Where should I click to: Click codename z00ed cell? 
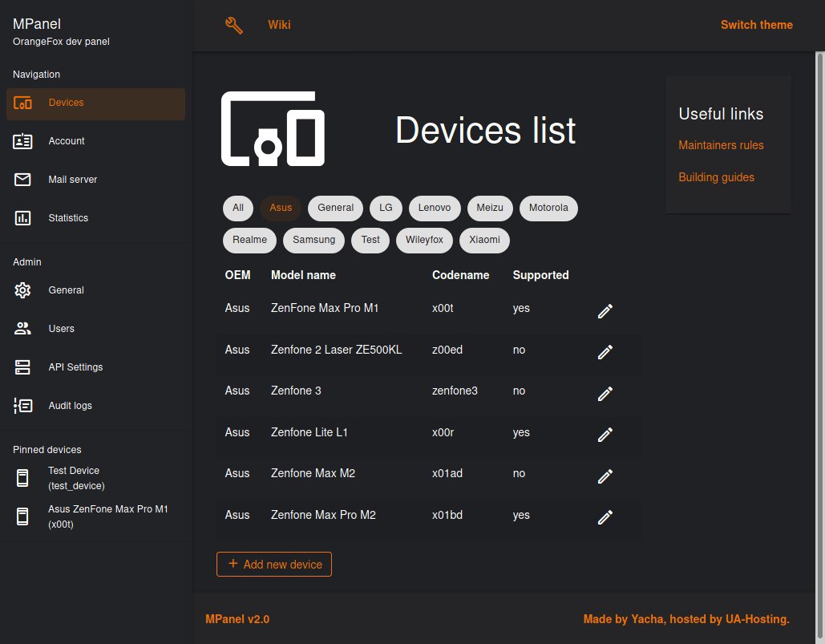pyautogui.click(x=447, y=350)
